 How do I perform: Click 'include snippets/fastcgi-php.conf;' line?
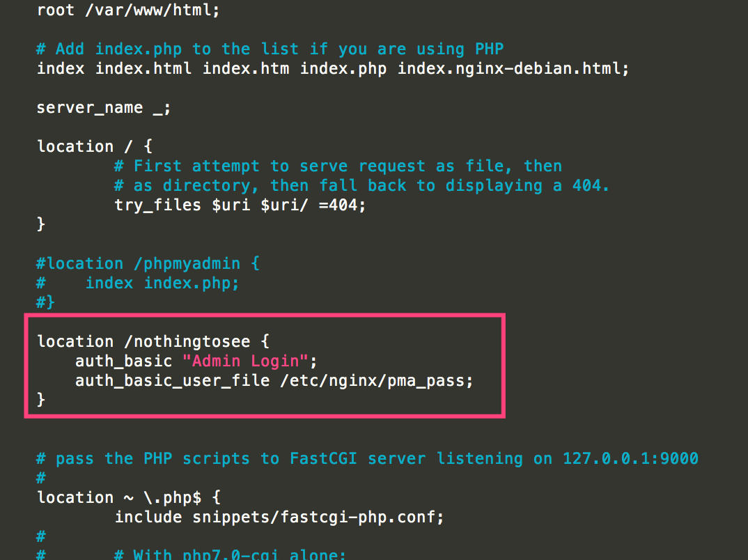pos(279,517)
